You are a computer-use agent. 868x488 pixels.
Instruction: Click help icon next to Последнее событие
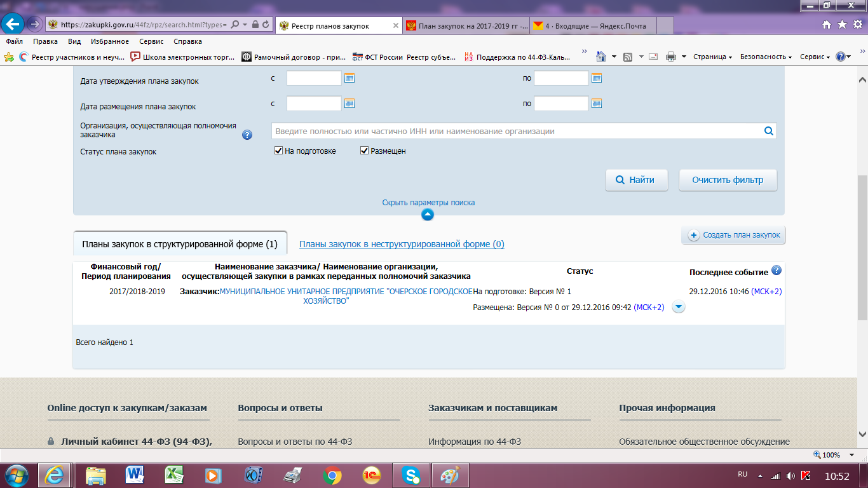[776, 271]
